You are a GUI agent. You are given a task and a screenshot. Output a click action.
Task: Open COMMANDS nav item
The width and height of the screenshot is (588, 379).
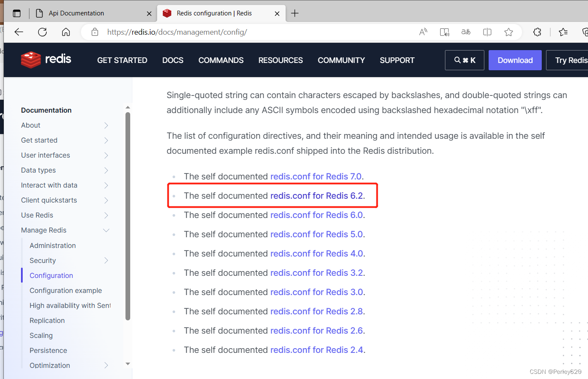tap(221, 60)
